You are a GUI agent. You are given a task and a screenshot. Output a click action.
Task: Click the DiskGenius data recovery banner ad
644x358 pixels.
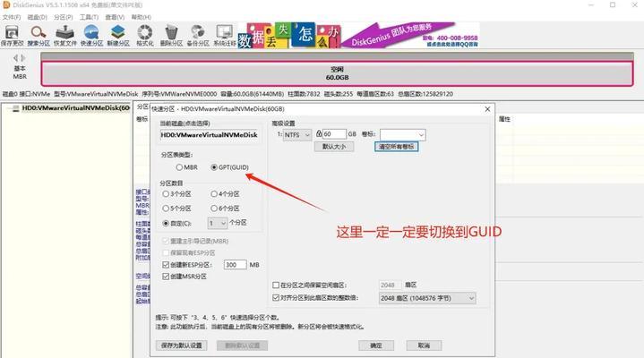pos(358,35)
